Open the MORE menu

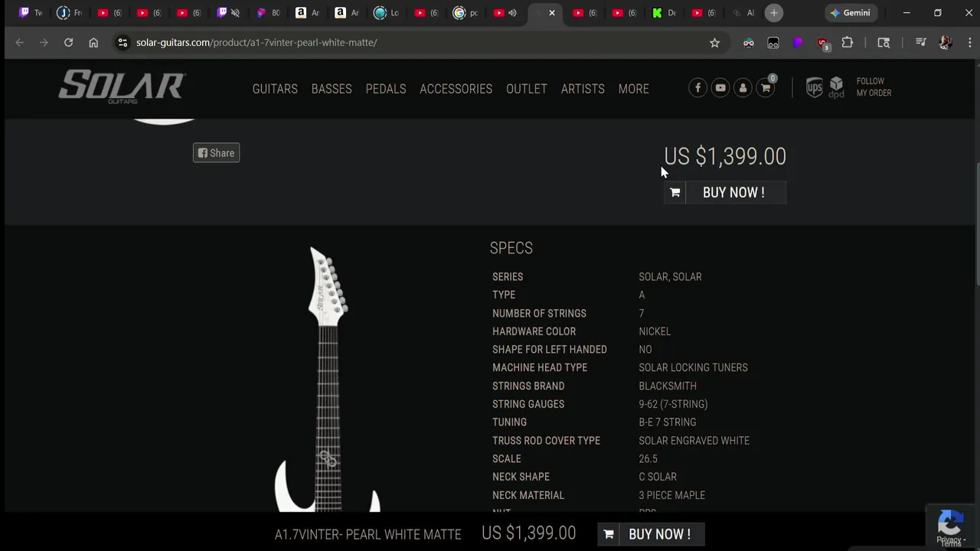tap(634, 89)
